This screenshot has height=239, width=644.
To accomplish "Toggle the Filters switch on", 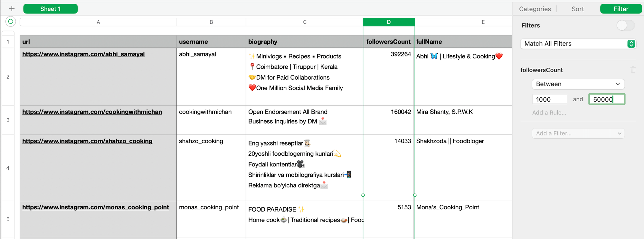I will (625, 25).
